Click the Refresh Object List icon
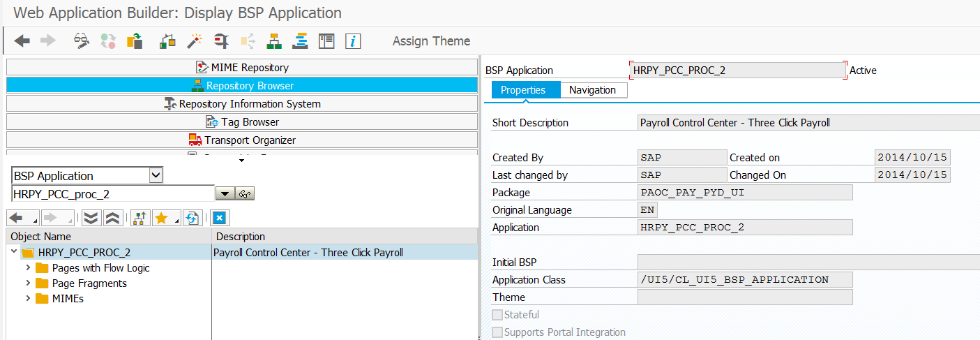 click(193, 218)
